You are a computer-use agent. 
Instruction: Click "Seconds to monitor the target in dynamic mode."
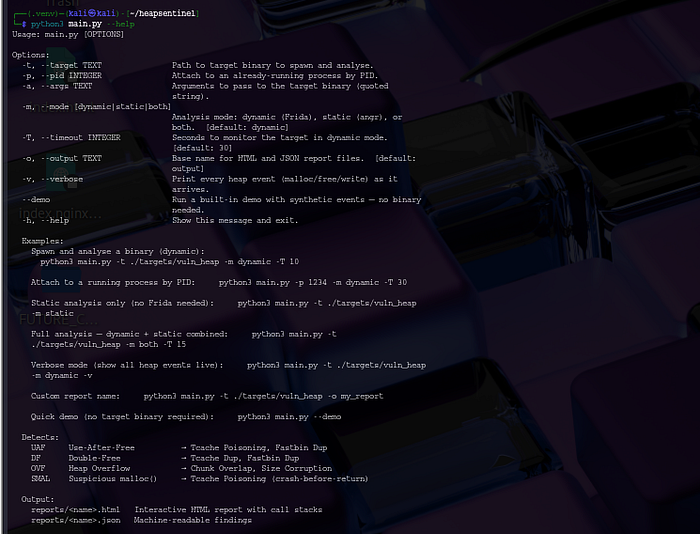click(x=279, y=138)
